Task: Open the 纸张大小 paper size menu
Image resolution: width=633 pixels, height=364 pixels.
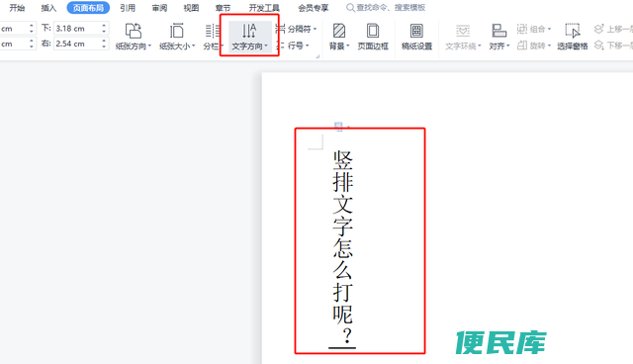Action: click(x=177, y=37)
